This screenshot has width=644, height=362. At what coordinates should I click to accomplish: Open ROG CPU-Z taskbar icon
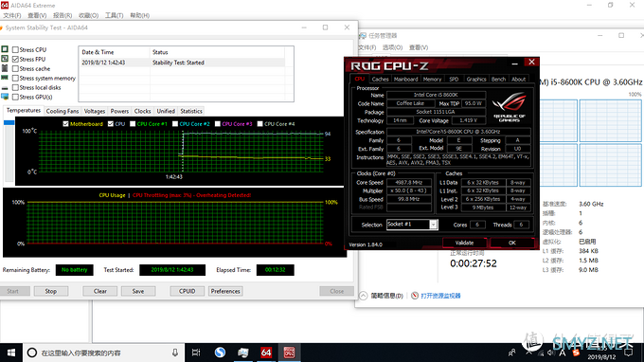(x=289, y=353)
